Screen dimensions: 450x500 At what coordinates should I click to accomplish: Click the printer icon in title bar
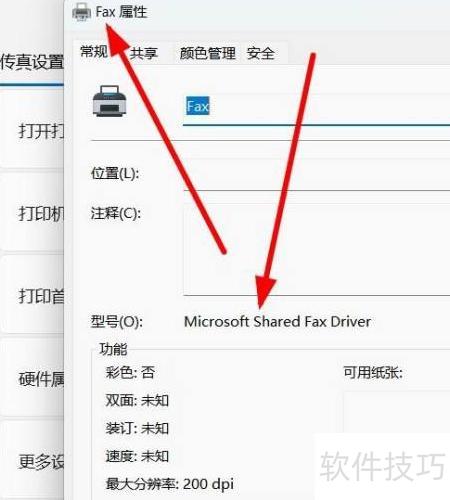[81, 13]
